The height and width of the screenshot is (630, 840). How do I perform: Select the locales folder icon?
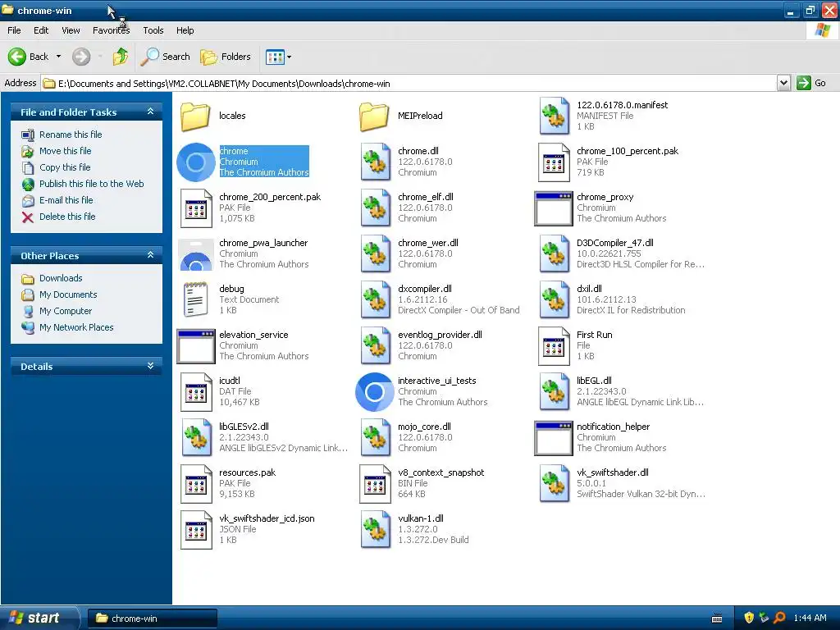pos(195,116)
